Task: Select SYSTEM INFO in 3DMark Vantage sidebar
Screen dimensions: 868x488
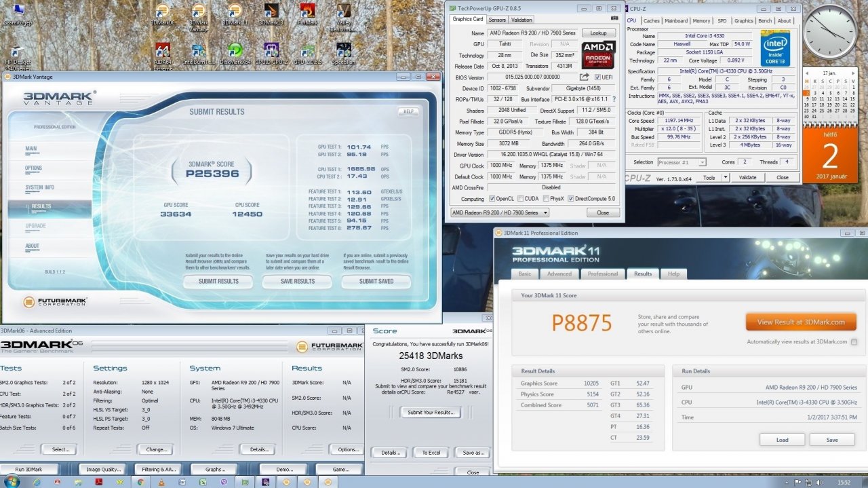Action: pyautogui.click(x=40, y=187)
